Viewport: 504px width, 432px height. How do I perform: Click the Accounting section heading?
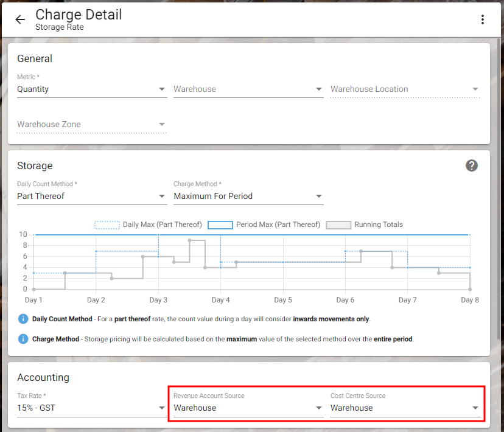pos(43,377)
